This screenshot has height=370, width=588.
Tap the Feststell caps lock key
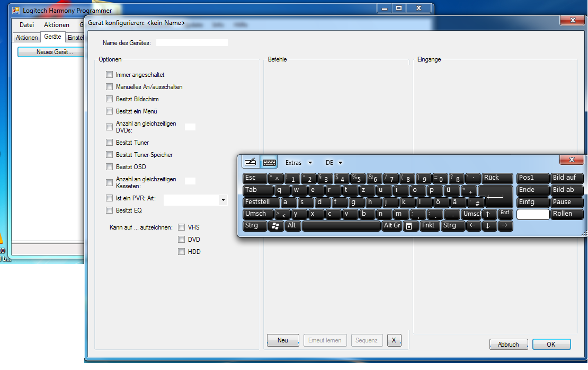261,202
